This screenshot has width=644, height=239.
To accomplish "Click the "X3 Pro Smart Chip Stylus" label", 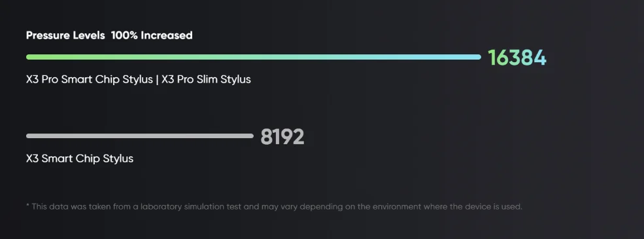I will point(89,79).
